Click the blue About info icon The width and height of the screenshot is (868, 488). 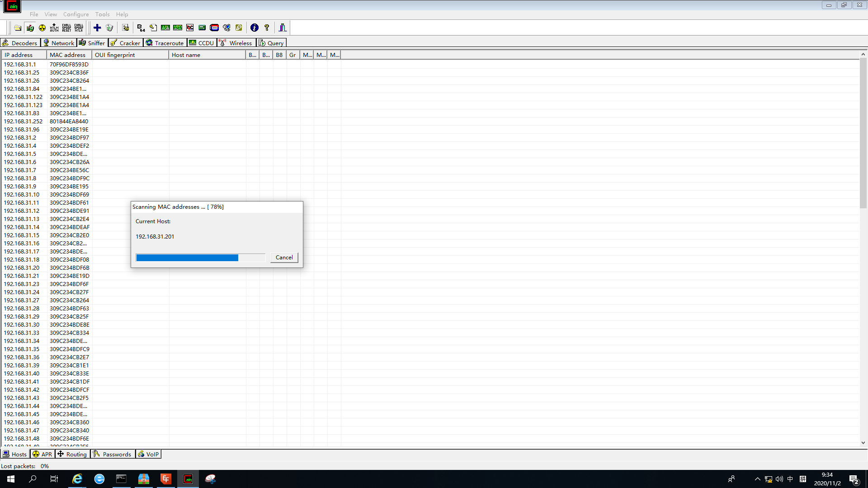[x=255, y=28]
